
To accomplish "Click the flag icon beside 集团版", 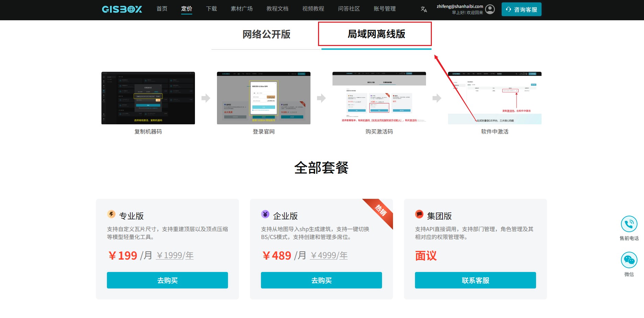I will (419, 214).
